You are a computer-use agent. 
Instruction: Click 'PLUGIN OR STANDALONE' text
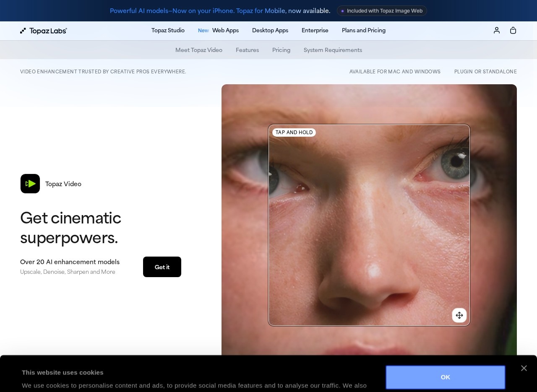point(485,72)
